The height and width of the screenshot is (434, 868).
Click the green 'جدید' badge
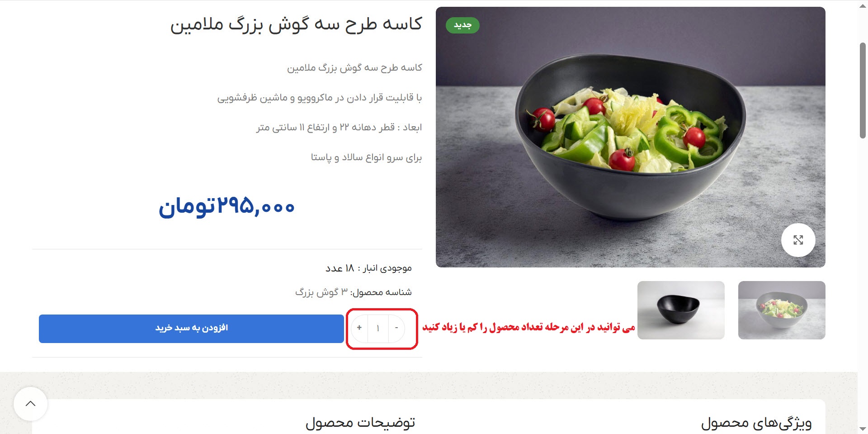click(x=462, y=25)
